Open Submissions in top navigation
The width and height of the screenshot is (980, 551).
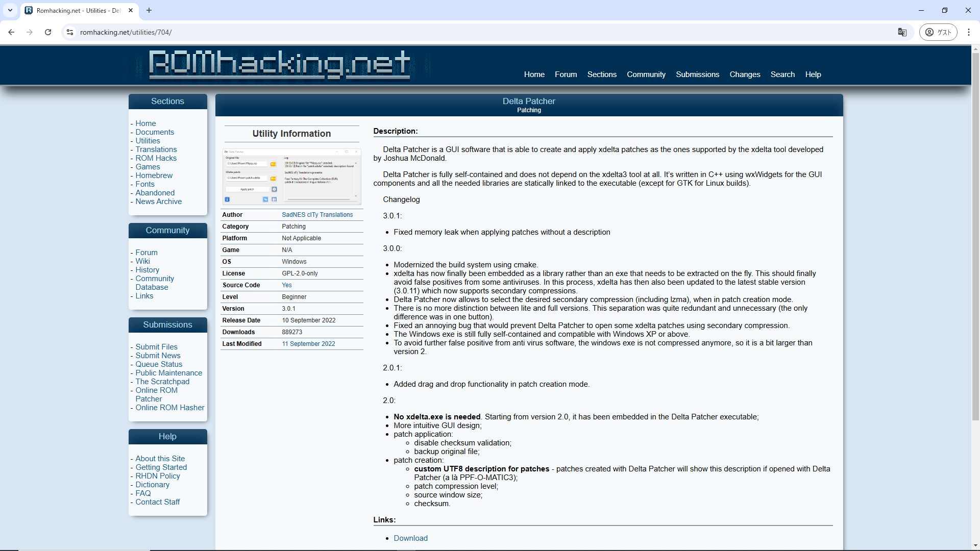[697, 74]
